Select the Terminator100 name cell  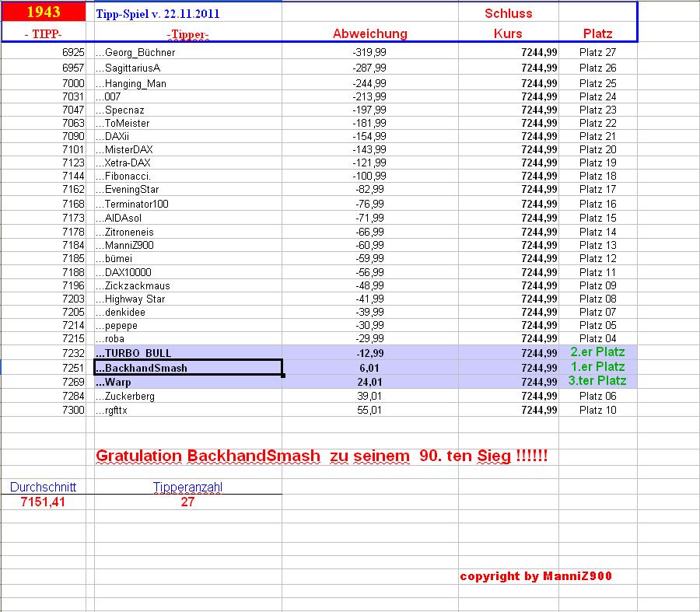point(188,204)
